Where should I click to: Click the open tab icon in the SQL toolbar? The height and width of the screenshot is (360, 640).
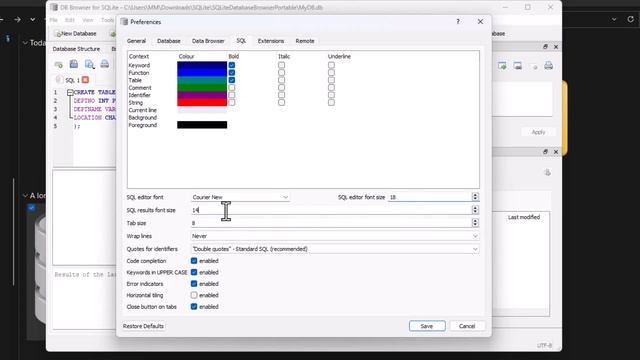[58, 64]
